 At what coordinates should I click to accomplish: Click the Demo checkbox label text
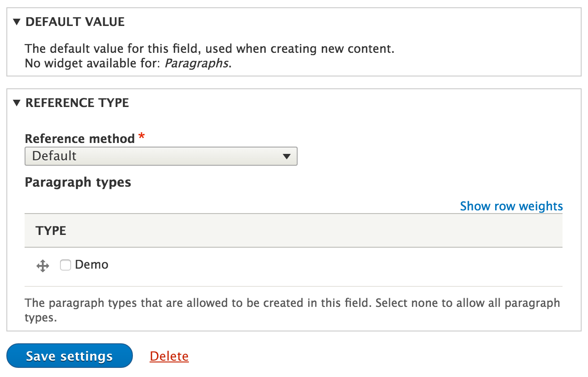click(91, 265)
